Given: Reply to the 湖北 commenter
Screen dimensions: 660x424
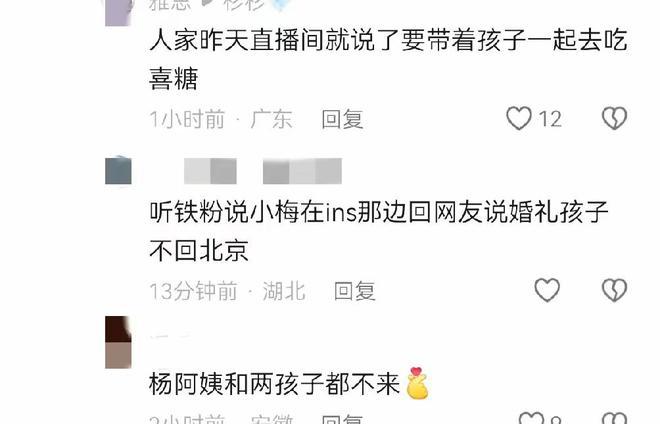Looking at the screenshot, I should pos(354,291).
